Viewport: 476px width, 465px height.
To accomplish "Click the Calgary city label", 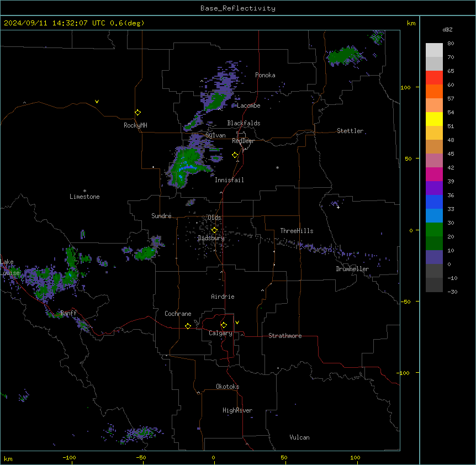I will click(220, 333).
